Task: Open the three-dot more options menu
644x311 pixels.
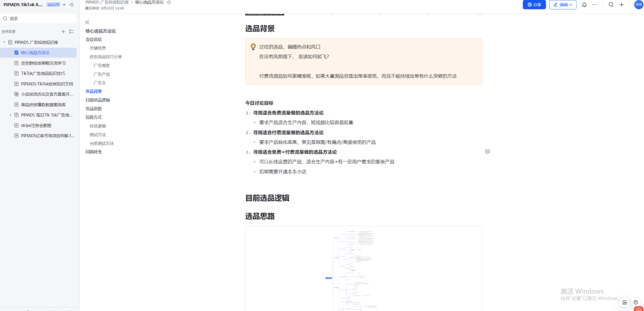Action: tap(595, 5)
